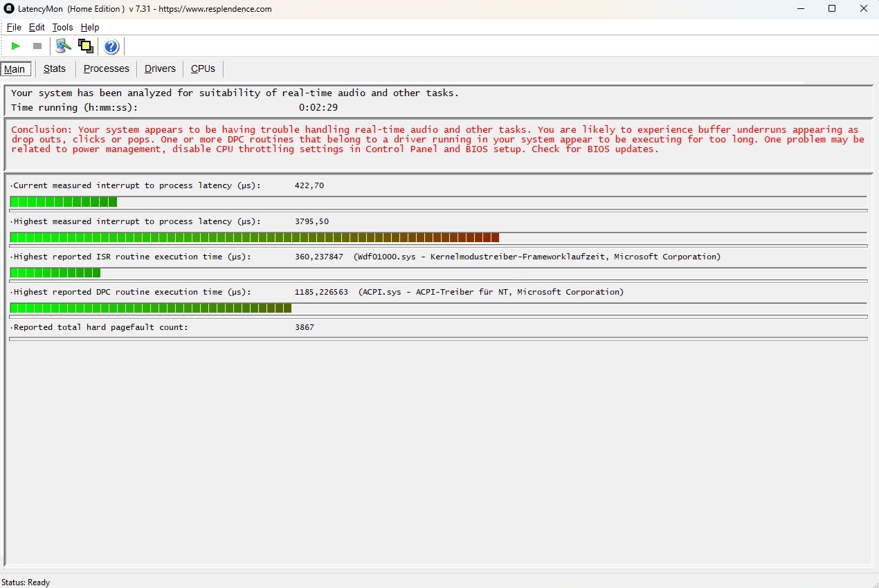Click the highest DPC routine execution time bar
Viewport: 879px width, 588px height.
(150, 309)
